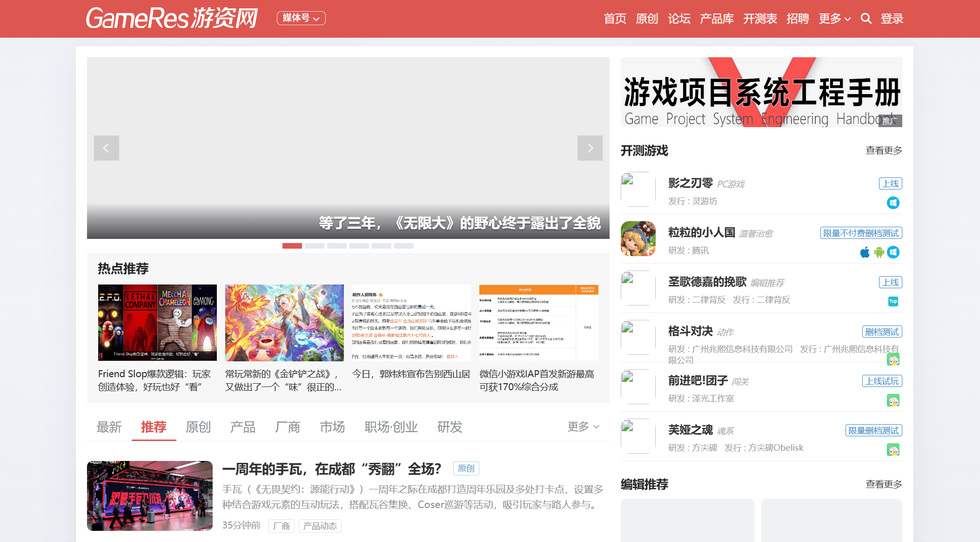Open 产品库 in the top nav
Screen dimensions: 980x542
[x=717, y=19]
